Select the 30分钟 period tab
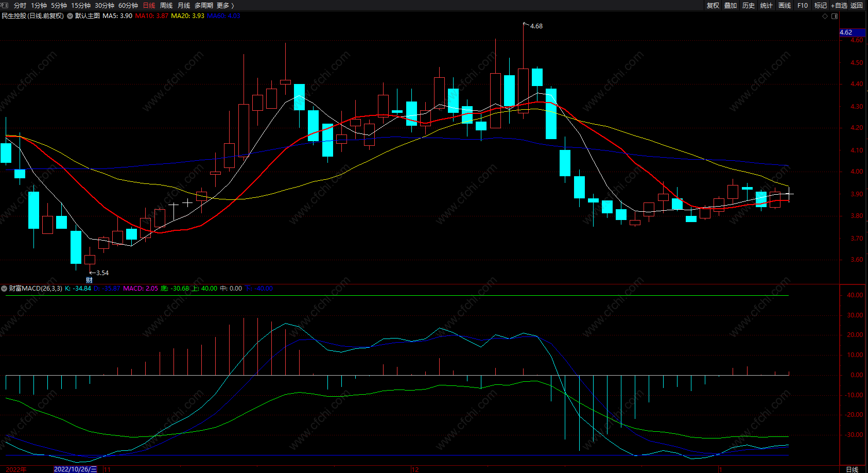This screenshot has width=868, height=473. [105, 6]
